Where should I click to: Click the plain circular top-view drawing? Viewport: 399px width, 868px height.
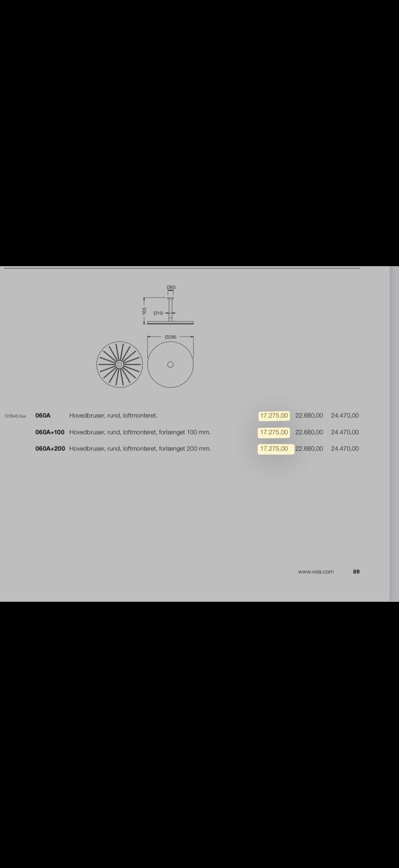coord(170,365)
